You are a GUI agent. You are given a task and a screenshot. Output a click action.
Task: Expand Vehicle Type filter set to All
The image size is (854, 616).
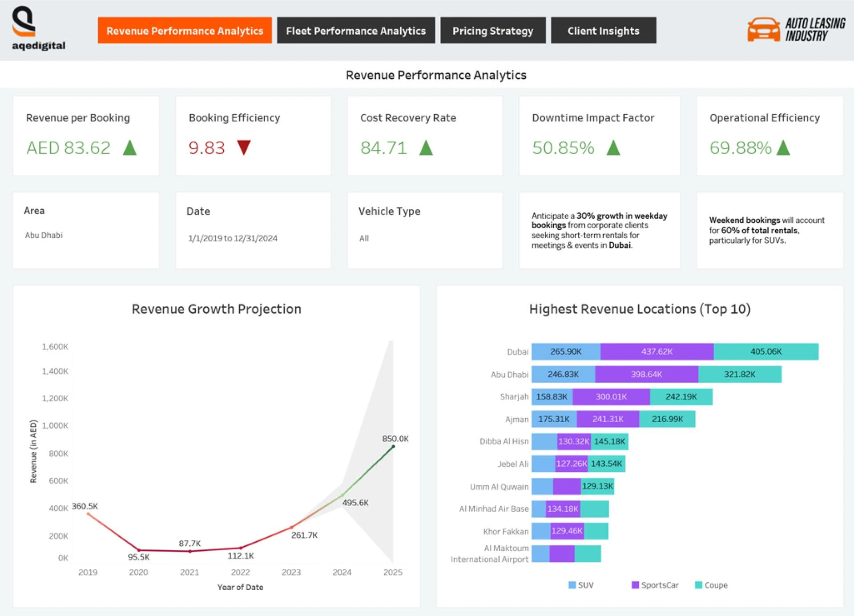(364, 238)
